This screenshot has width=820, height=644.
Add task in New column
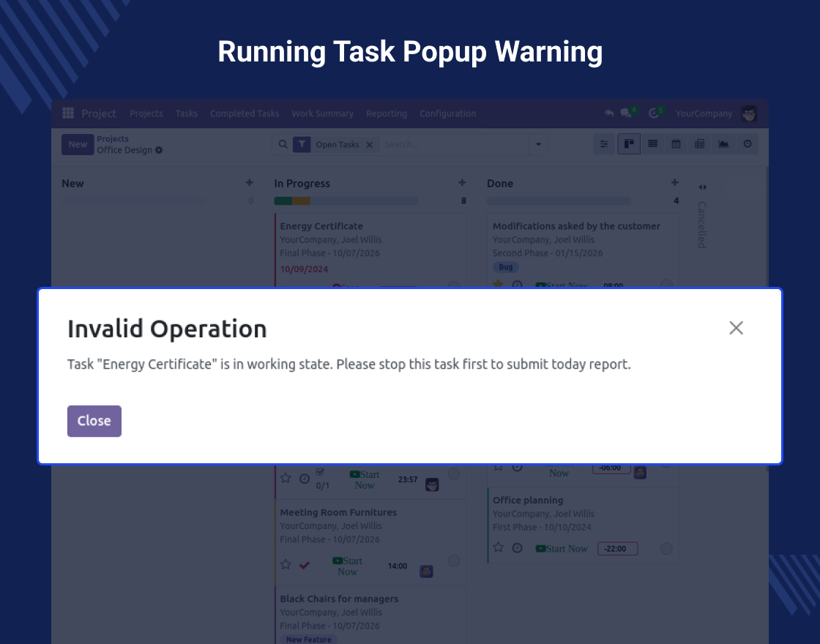pyautogui.click(x=250, y=182)
